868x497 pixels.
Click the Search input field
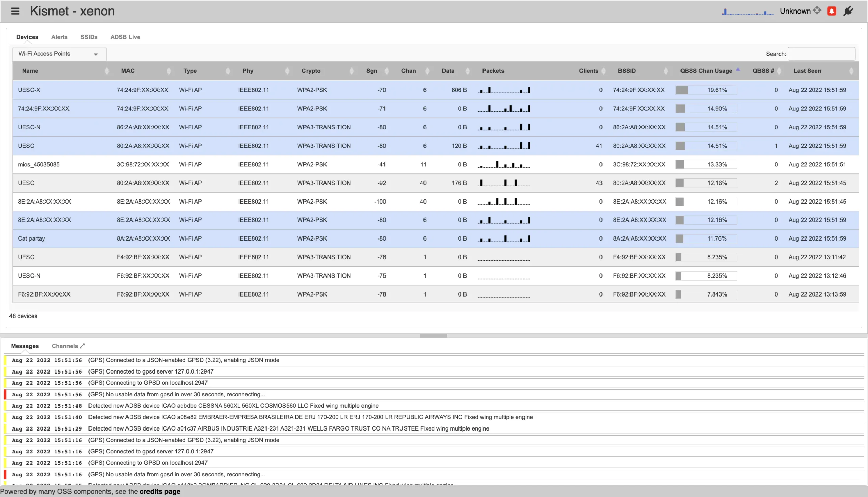pyautogui.click(x=821, y=54)
